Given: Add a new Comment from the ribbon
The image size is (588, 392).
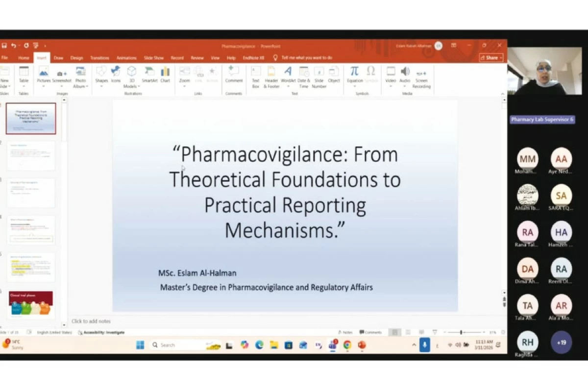Looking at the screenshot, I should 234,75.
